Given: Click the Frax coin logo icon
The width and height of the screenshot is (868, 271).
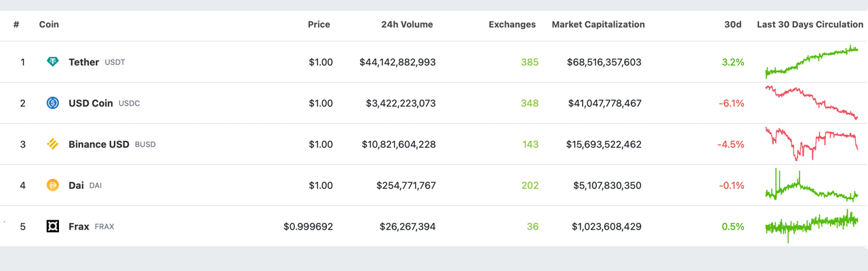Looking at the screenshot, I should 53,226.
